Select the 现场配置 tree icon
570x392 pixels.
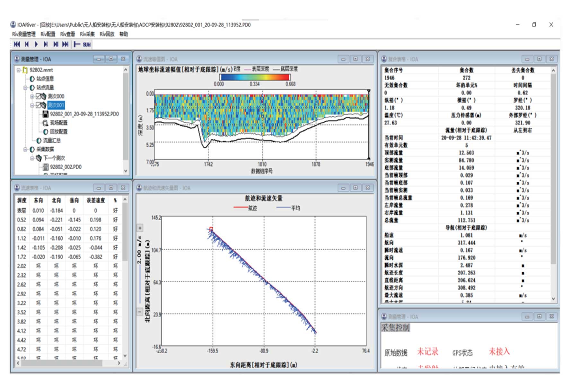(x=45, y=123)
